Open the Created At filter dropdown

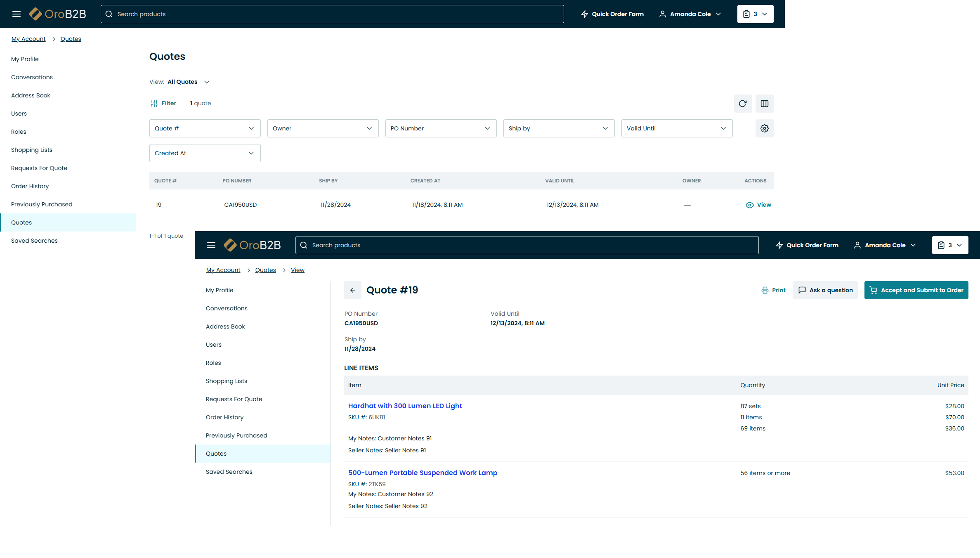click(205, 153)
